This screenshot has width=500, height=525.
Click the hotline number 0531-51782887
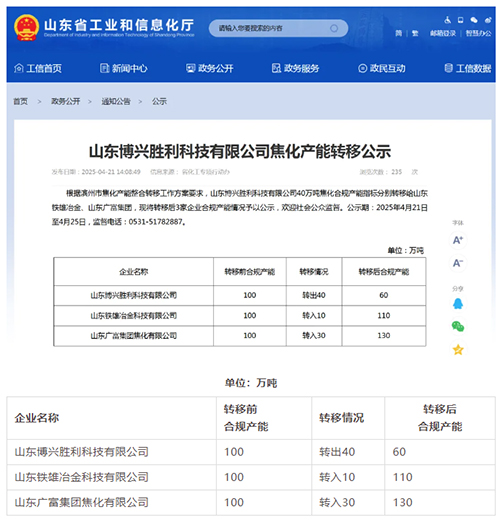(x=156, y=222)
